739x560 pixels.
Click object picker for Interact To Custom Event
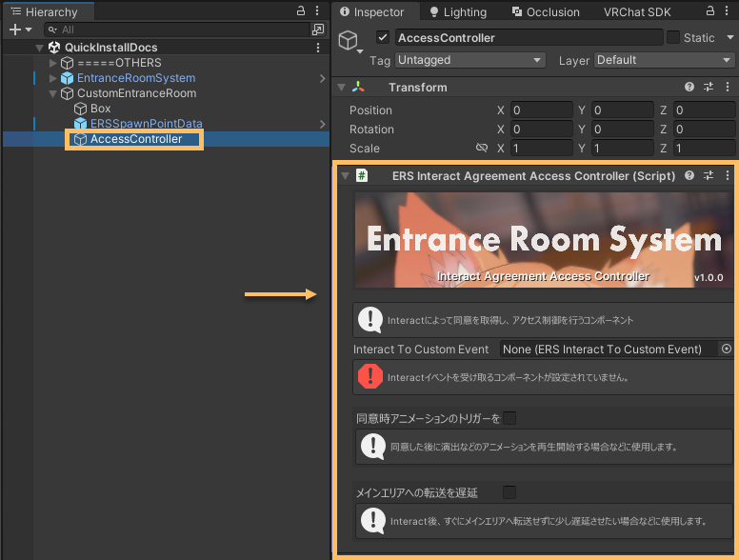coord(727,350)
